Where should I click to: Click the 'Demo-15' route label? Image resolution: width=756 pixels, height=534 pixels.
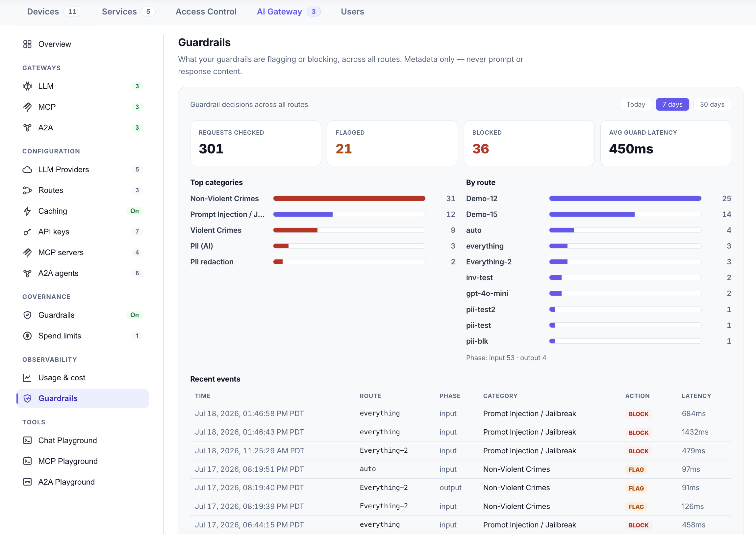pyautogui.click(x=481, y=214)
